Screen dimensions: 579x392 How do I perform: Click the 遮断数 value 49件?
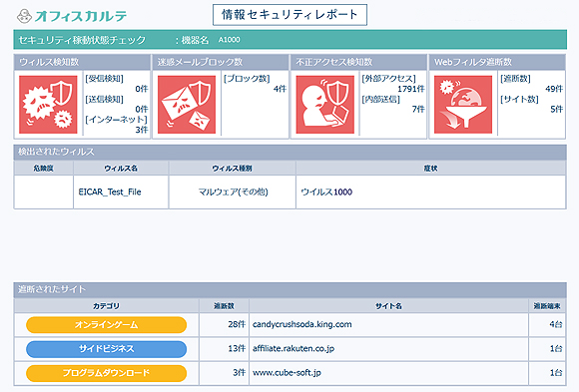coord(554,89)
